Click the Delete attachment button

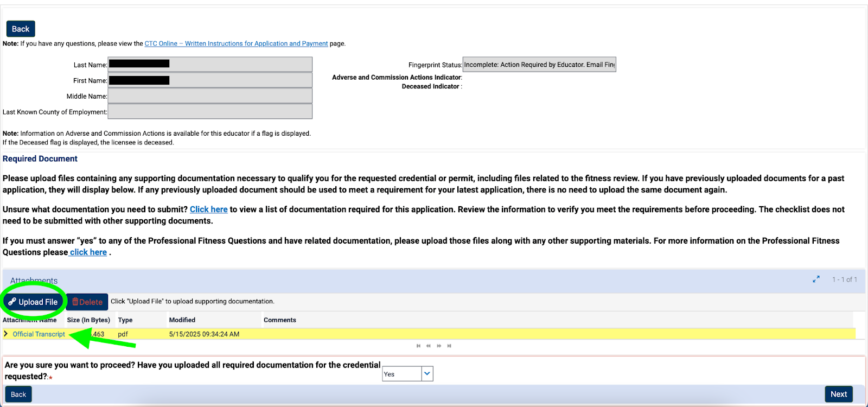click(87, 302)
